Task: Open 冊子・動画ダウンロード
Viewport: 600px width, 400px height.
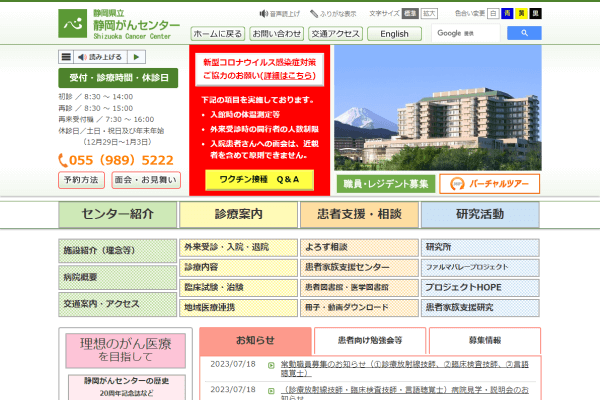Action: click(x=359, y=308)
